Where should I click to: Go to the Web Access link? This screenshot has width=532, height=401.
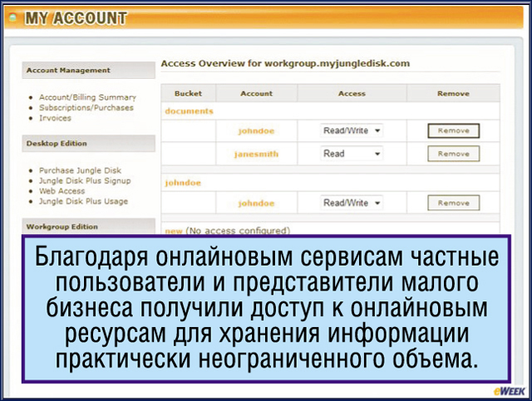point(62,191)
